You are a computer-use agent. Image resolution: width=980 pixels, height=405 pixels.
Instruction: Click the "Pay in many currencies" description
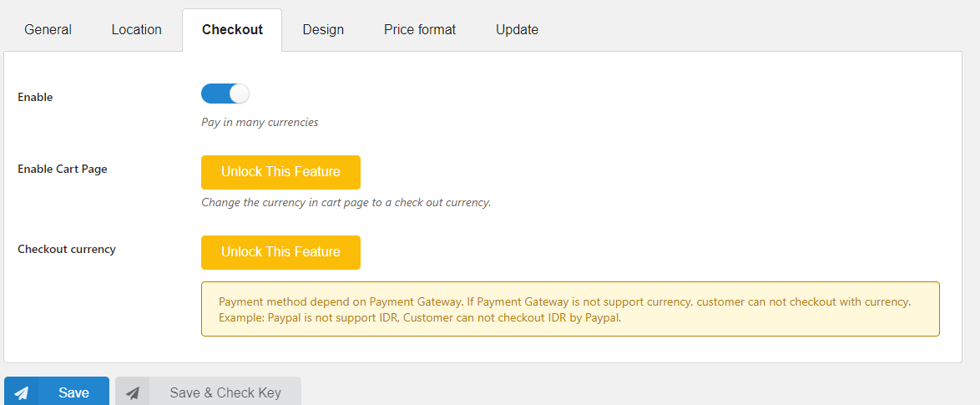coord(260,123)
